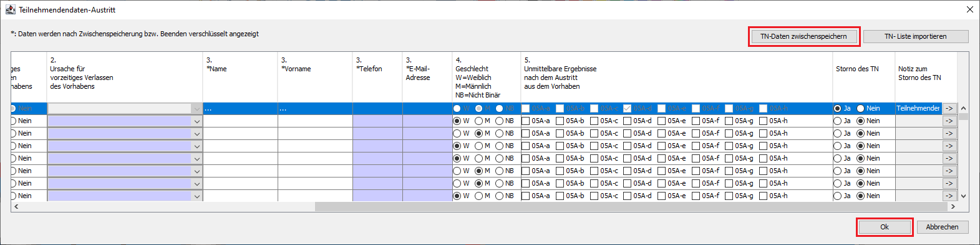Click the Vorname field in the highlighted row
This screenshot has height=245, width=980.
click(x=315, y=108)
